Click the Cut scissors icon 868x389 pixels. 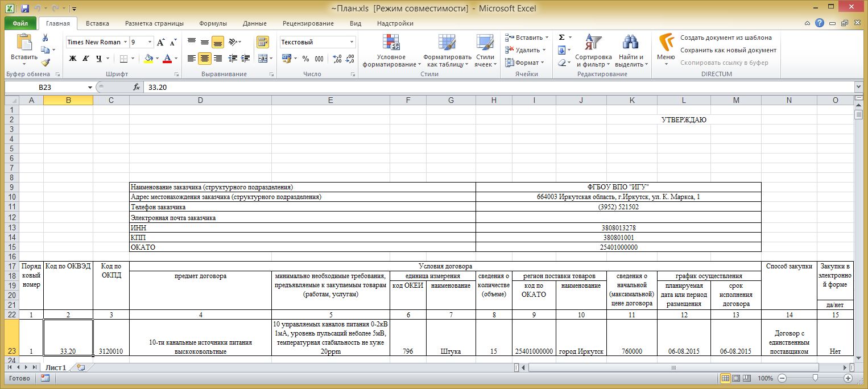coord(45,38)
